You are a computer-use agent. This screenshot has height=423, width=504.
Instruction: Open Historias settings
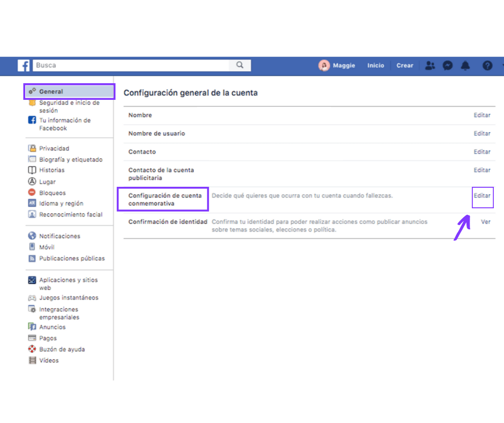click(52, 170)
